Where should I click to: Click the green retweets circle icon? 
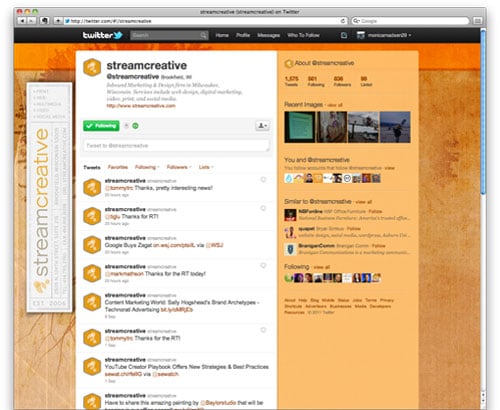(135, 126)
